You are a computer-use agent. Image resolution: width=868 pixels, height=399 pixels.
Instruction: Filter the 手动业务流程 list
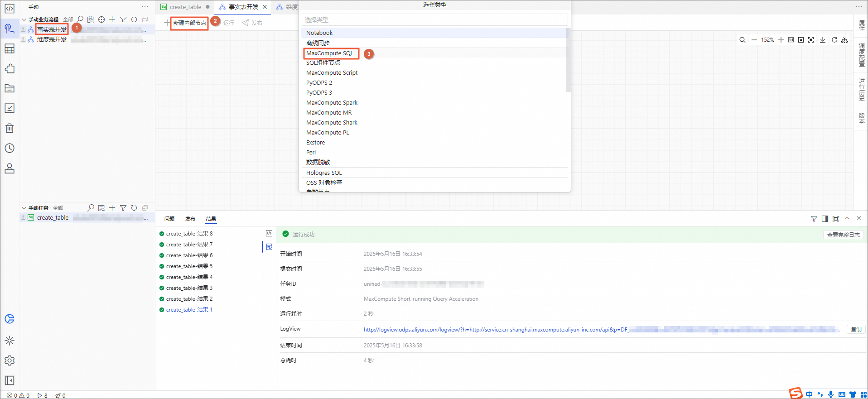point(123,19)
